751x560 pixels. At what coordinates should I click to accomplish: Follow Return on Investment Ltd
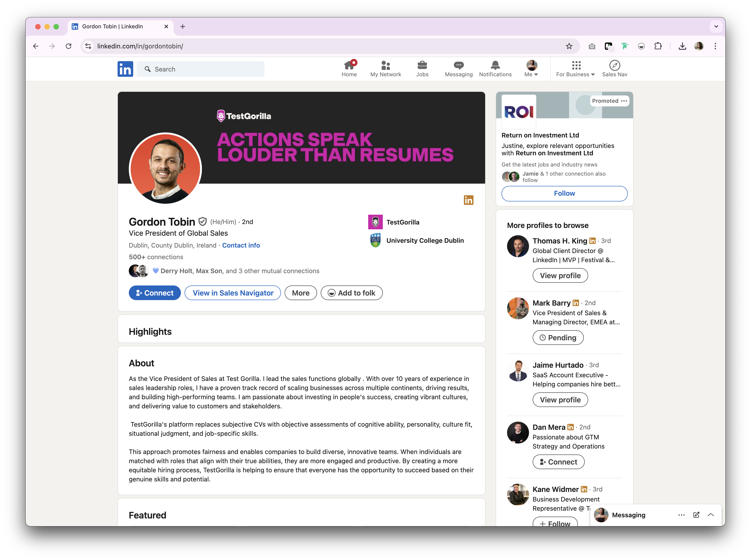click(564, 193)
